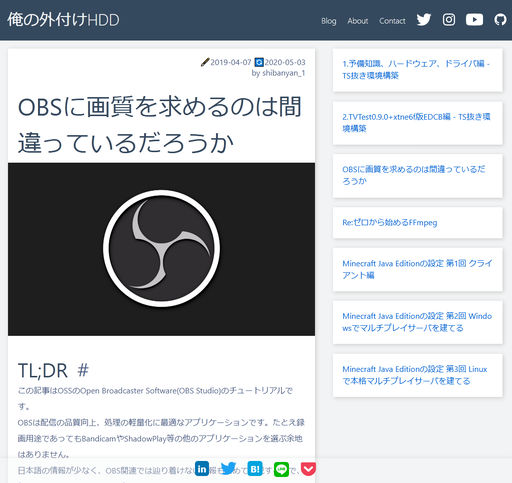Open the 1.予備知識、ハードウェア、ドライバ編 article
Viewport: 512px width, 483px height.
point(416,69)
